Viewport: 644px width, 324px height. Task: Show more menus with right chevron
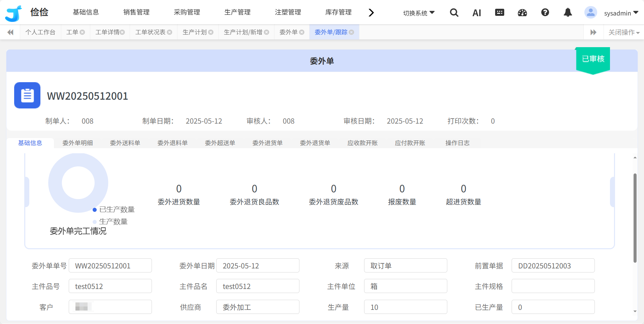click(x=371, y=13)
